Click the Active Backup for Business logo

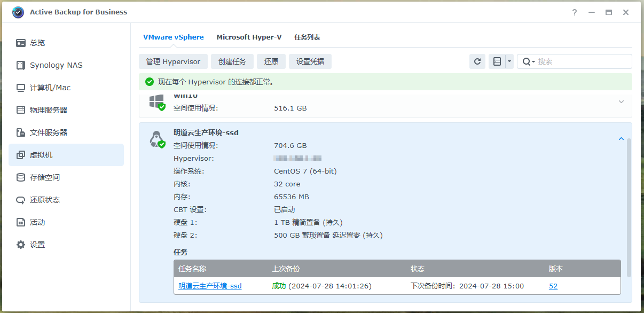pyautogui.click(x=18, y=12)
